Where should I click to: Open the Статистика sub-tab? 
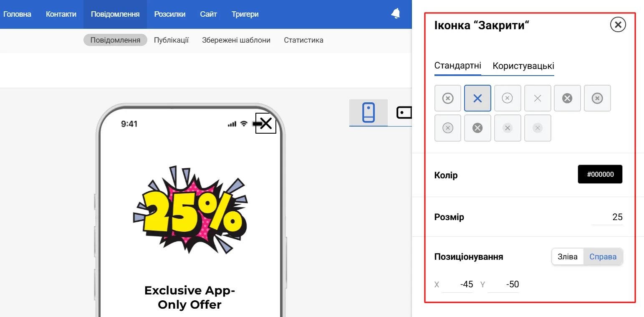coord(303,40)
